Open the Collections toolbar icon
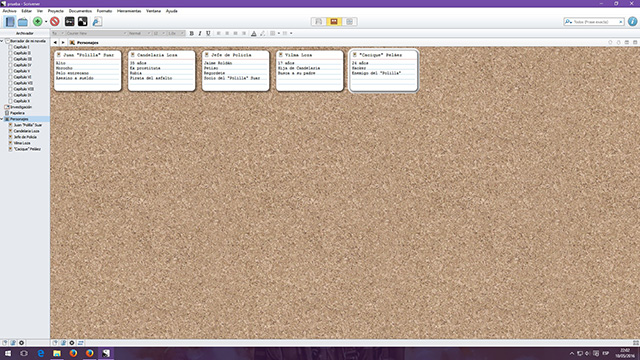The height and width of the screenshot is (360, 640). 23,22
